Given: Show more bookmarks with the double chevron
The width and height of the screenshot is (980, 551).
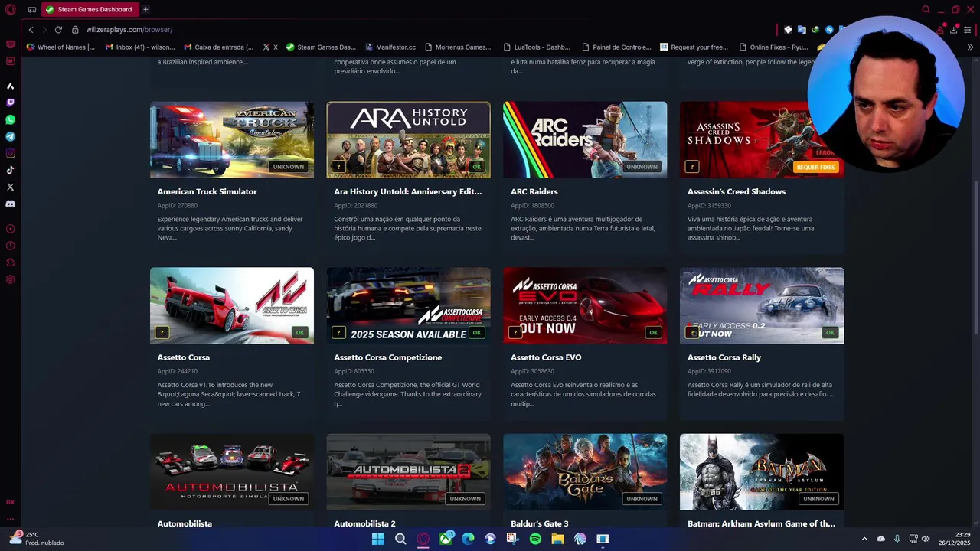Looking at the screenshot, I should (x=970, y=47).
